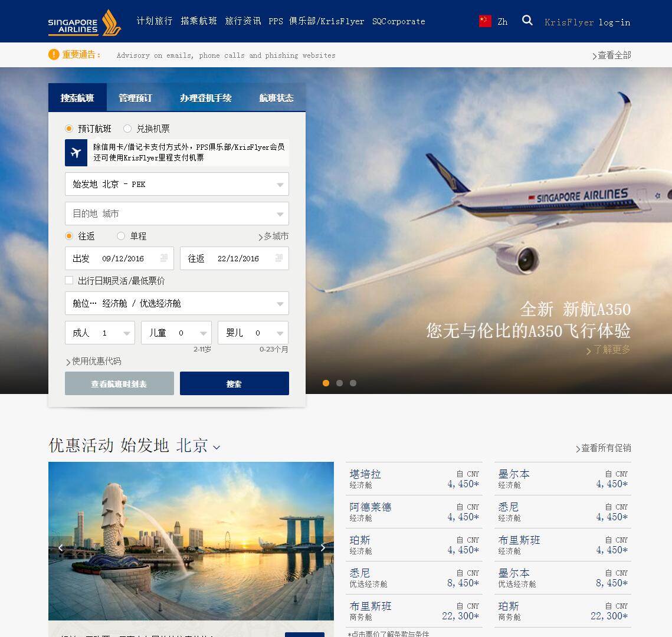Open the departure date calendar icon
Viewport: 672px width, 637px height.
[163, 258]
